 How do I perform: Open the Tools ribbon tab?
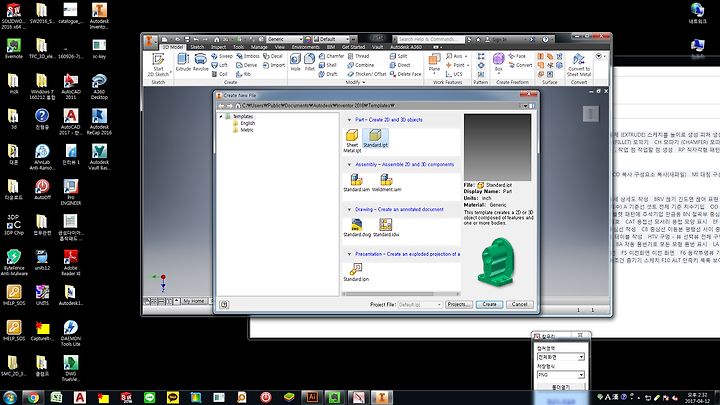[x=238, y=47]
